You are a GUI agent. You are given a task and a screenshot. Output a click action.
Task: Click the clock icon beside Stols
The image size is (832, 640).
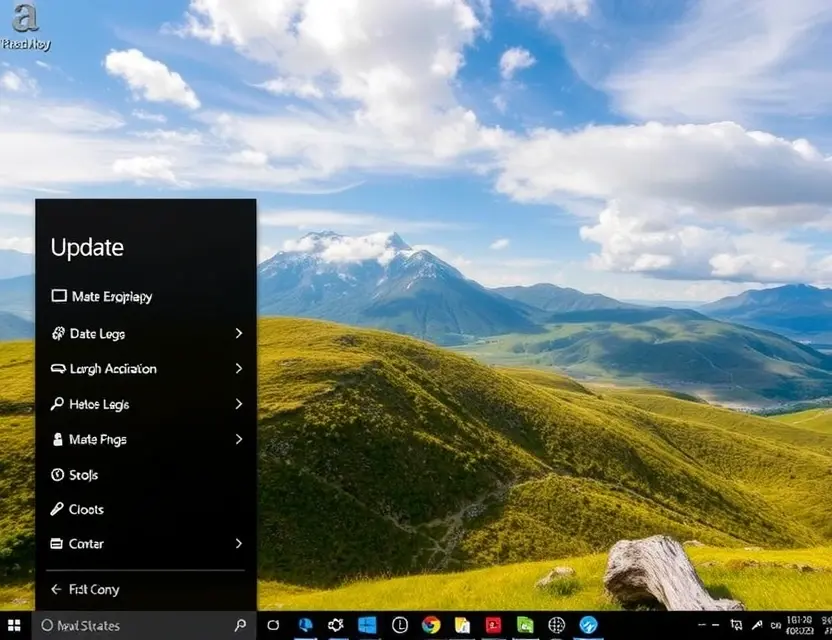click(57, 474)
